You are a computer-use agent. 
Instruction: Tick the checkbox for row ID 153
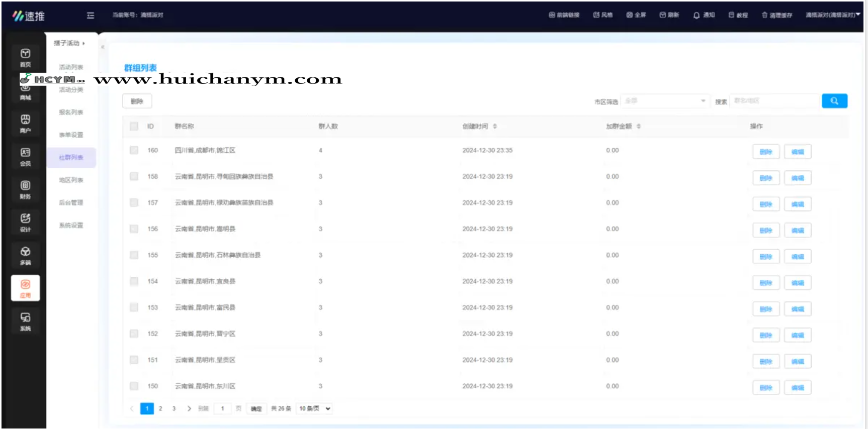click(x=134, y=307)
